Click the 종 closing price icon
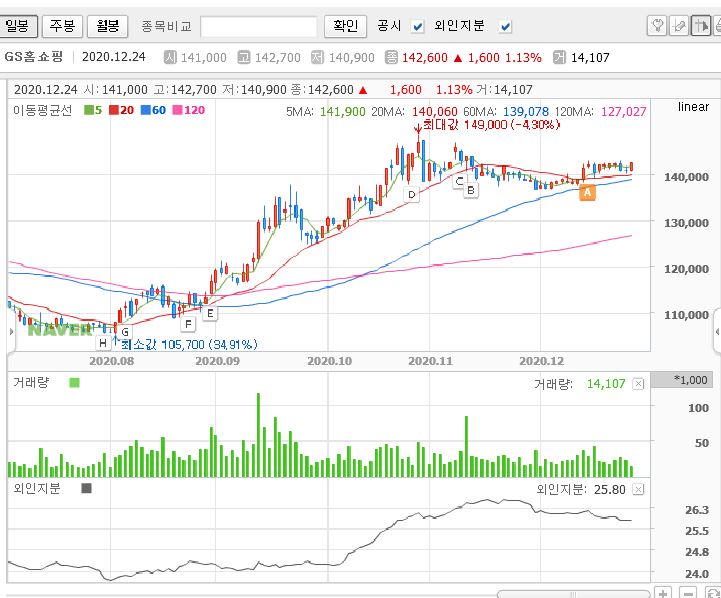This screenshot has width=721, height=598. 391,57
